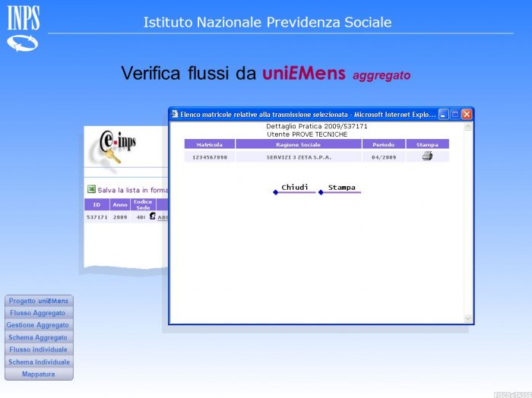Click the Internet Explorer page icon in the title bar
Screen dimensions: 532x398
[x=174, y=114]
